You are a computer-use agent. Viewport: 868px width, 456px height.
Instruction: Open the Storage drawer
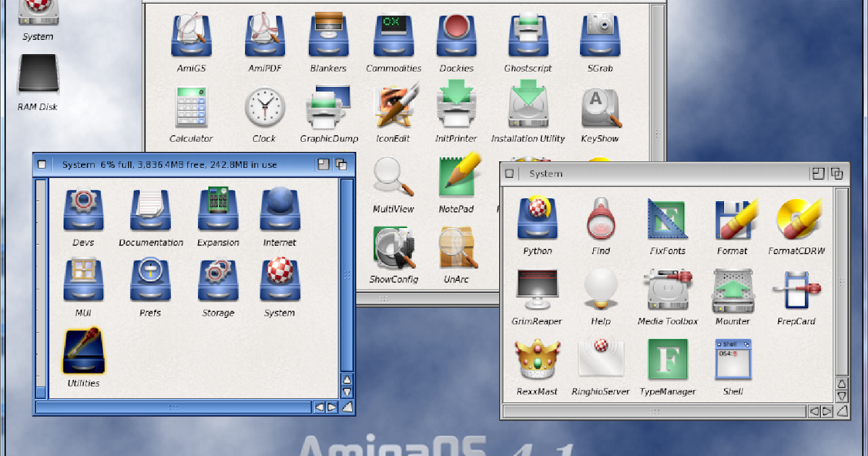coord(218,281)
